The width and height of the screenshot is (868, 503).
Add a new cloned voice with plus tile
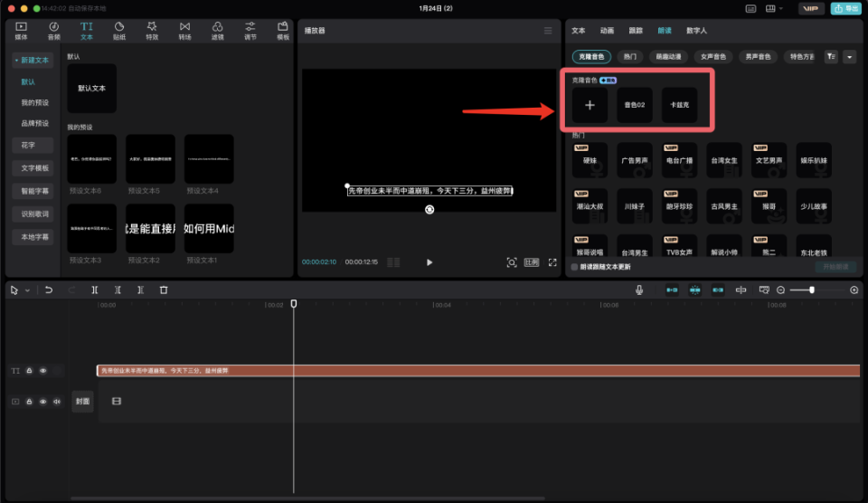pos(590,105)
